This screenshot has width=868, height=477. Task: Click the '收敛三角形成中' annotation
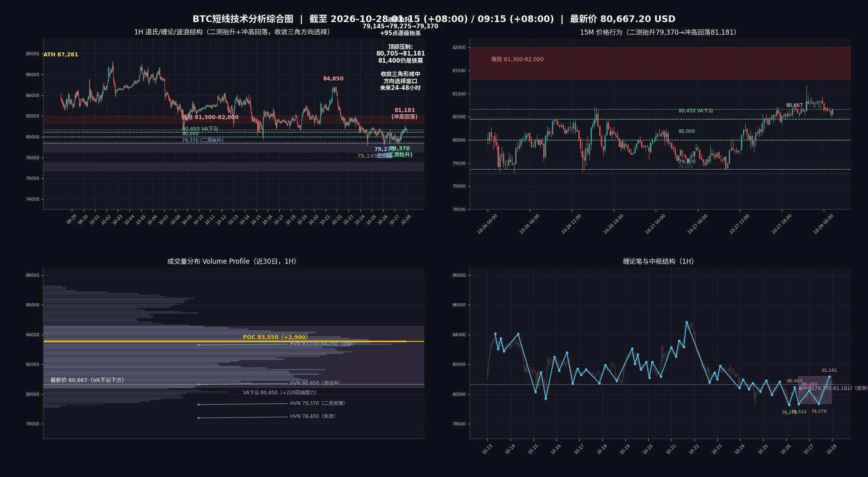pyautogui.click(x=400, y=74)
